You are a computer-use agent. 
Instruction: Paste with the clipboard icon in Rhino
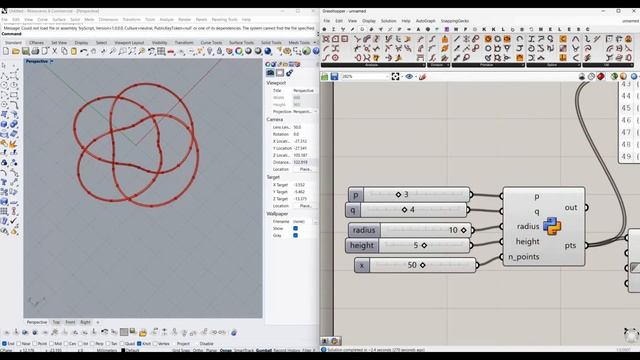[x=74, y=51]
